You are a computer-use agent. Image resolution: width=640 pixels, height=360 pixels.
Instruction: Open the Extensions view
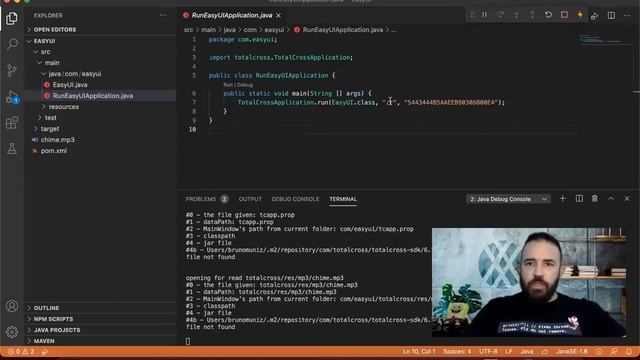[x=12, y=122]
